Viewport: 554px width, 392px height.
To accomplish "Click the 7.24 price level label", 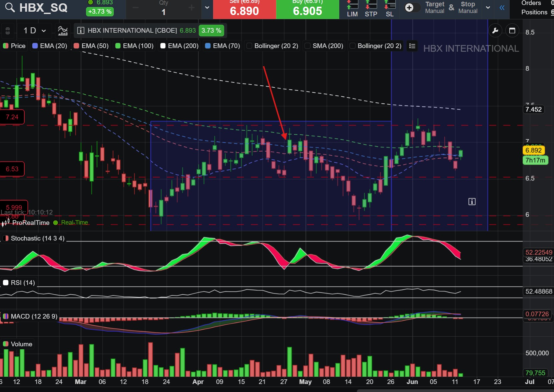I will [x=12, y=117].
